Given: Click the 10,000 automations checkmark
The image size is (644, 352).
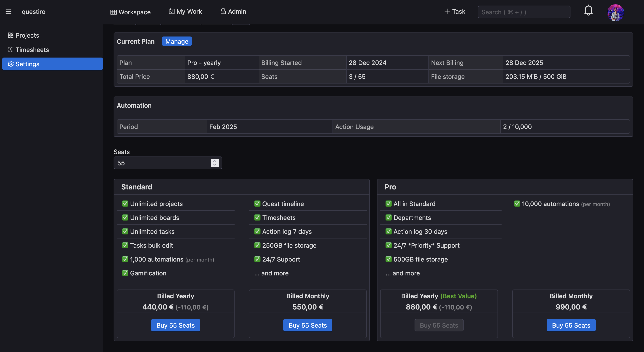Looking at the screenshot, I should point(517,204).
